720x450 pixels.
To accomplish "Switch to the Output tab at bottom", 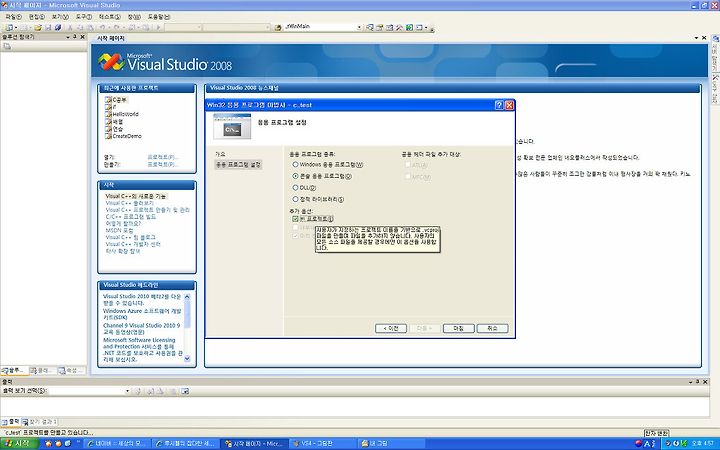I will (x=11, y=422).
